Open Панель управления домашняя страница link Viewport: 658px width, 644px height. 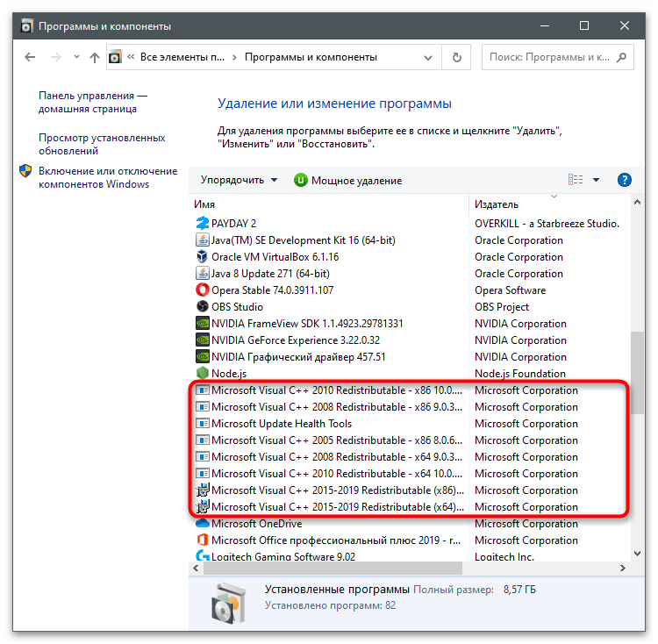coord(93,102)
